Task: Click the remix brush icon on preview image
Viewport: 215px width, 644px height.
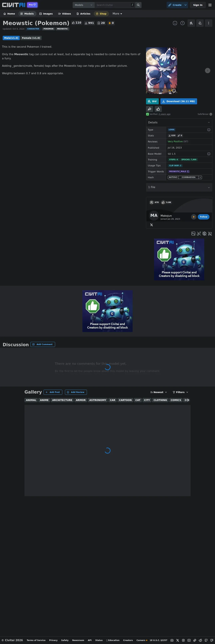Action: pyautogui.click(x=173, y=58)
